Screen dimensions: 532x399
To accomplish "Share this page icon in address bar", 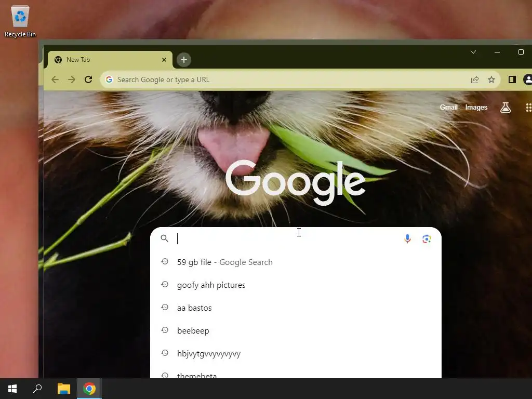I will pos(475,79).
